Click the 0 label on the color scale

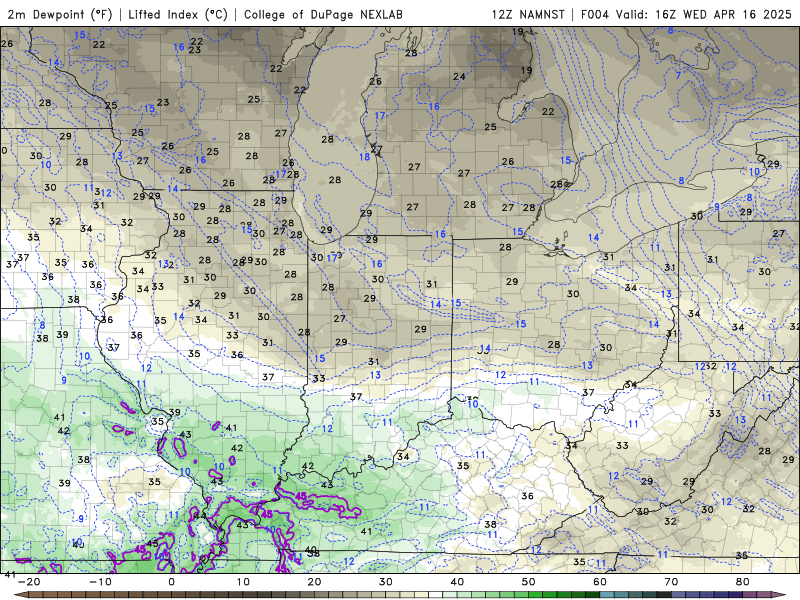coord(171,582)
